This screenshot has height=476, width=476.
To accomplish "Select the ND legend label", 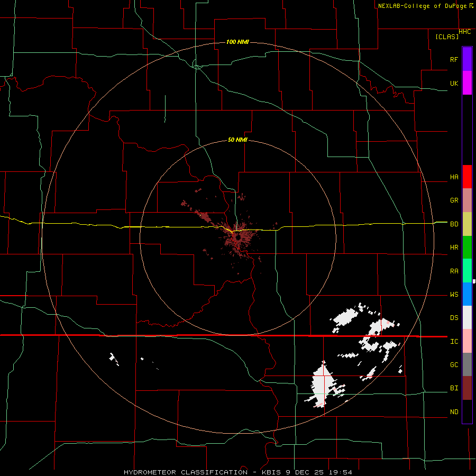I will click(454, 412).
